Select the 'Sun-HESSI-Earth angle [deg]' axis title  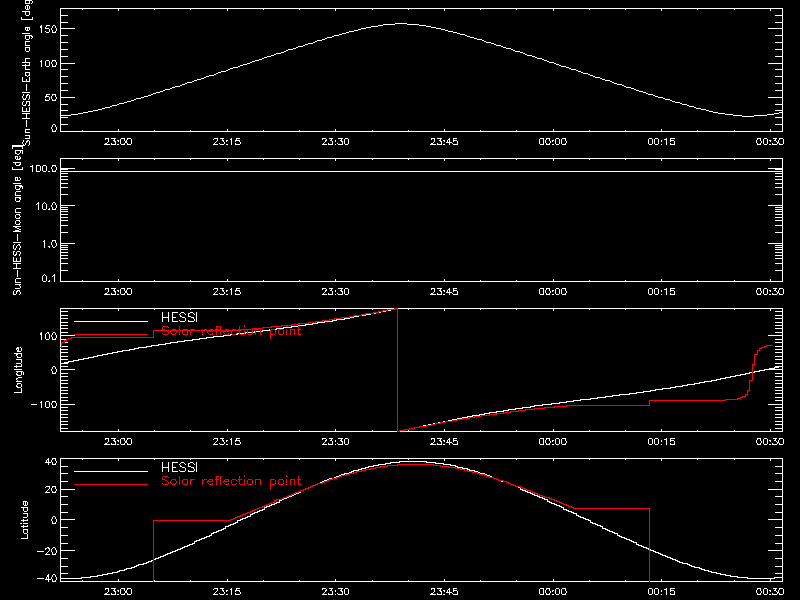[27, 73]
